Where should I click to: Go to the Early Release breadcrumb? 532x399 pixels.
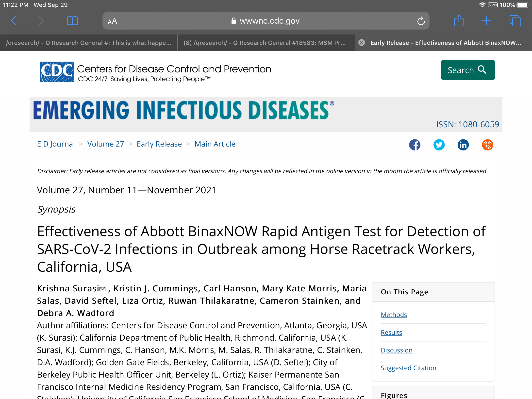pos(159,144)
